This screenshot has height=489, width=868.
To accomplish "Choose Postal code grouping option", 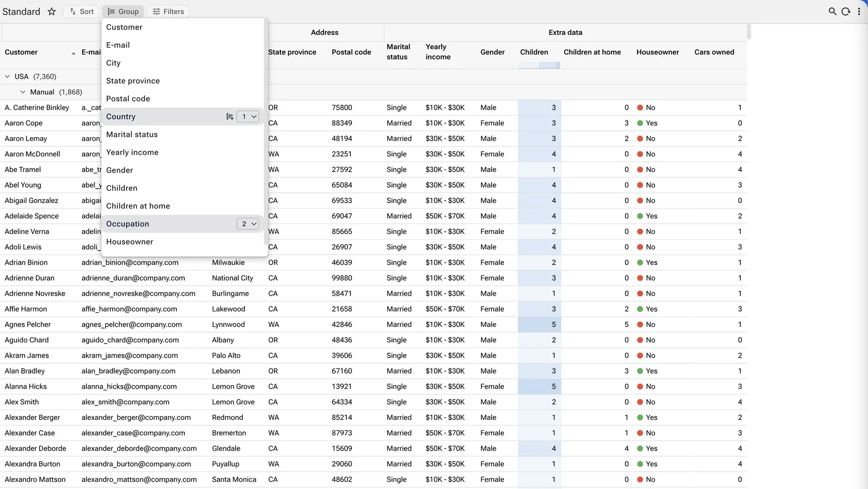I will [x=183, y=99].
